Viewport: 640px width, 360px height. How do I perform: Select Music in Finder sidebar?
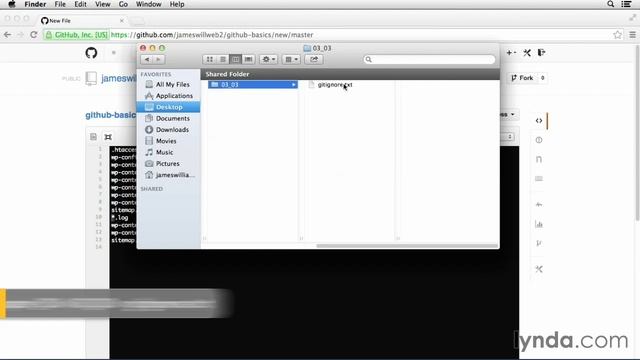(168, 152)
